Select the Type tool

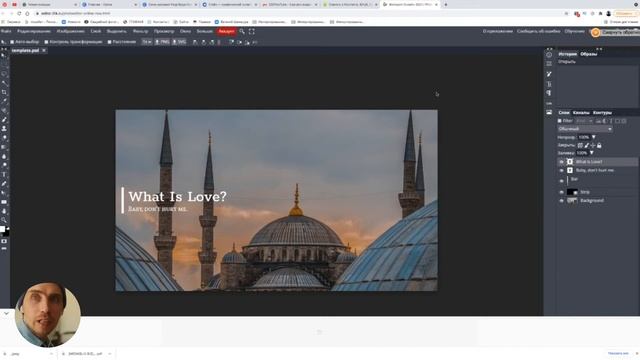4,175
